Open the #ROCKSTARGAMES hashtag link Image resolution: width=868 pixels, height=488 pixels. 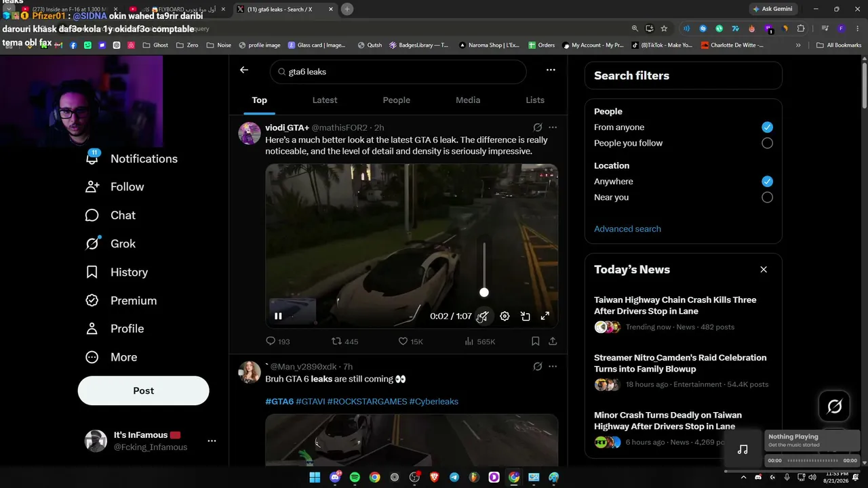click(x=367, y=401)
